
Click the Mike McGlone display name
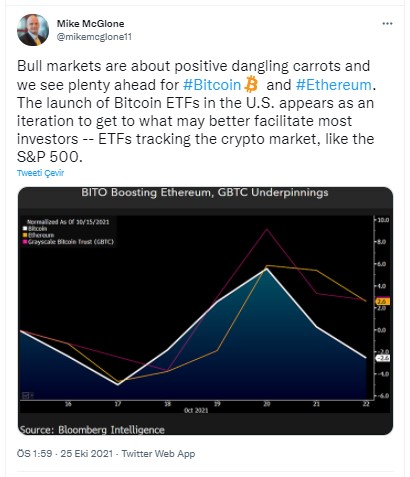point(90,24)
